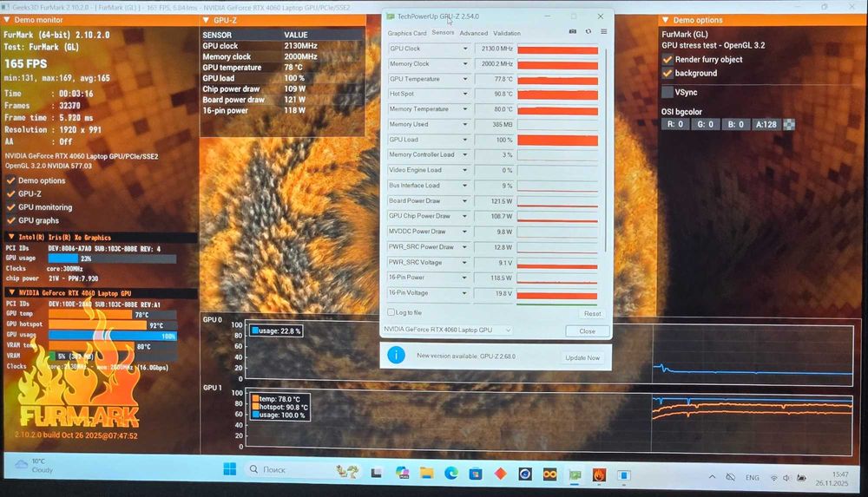Select the Sensors tab in GPU-Z

point(443,33)
